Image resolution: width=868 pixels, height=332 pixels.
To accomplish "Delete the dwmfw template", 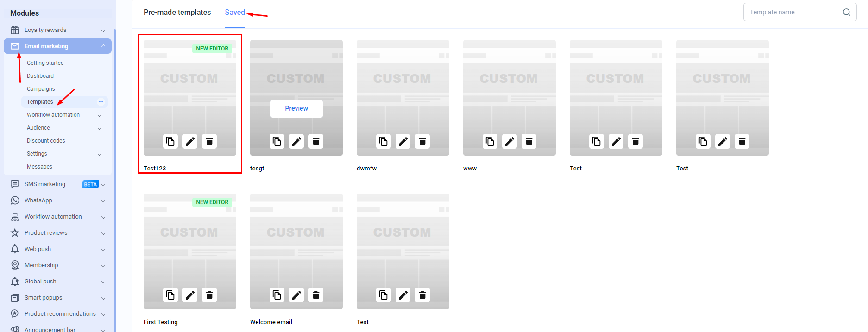I will (422, 141).
